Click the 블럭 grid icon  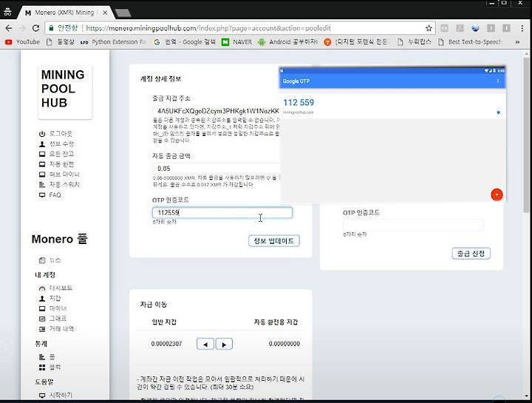pyautogui.click(x=42, y=367)
